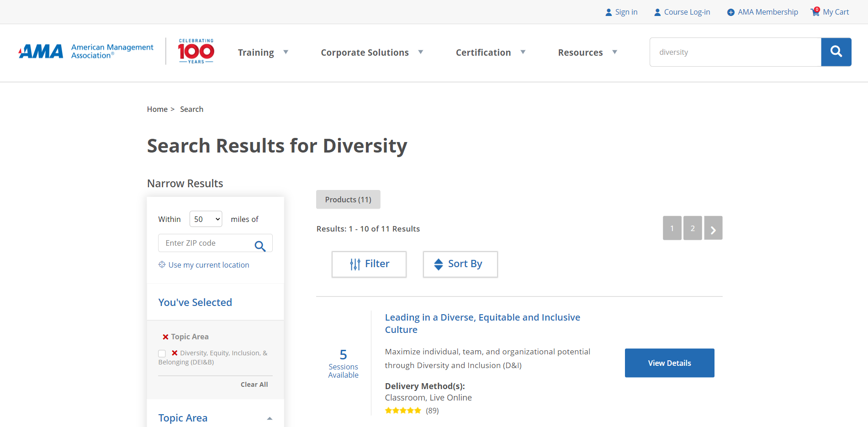
Task: Remove the Topic Area filter red X
Action: pos(165,337)
